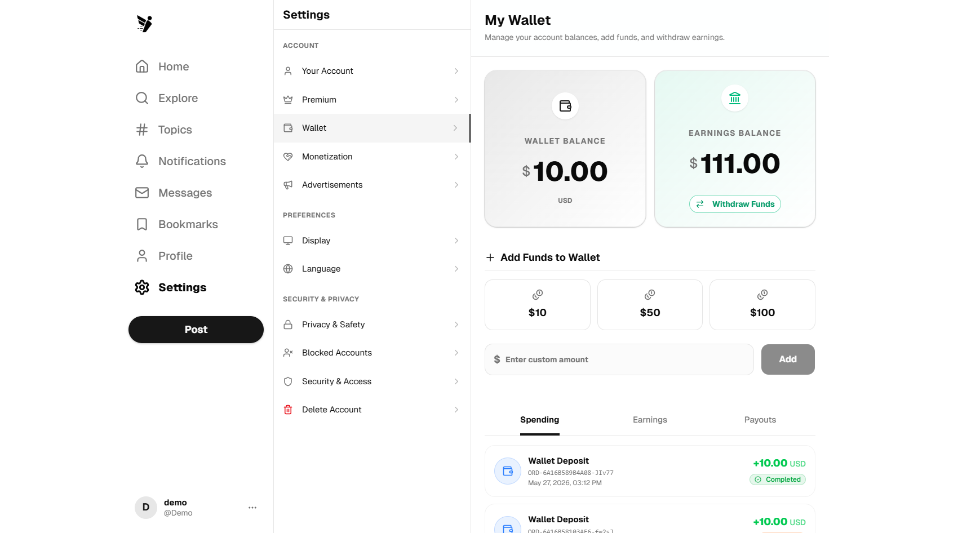
Task: Expand the Premium chevron
Action: click(x=456, y=100)
